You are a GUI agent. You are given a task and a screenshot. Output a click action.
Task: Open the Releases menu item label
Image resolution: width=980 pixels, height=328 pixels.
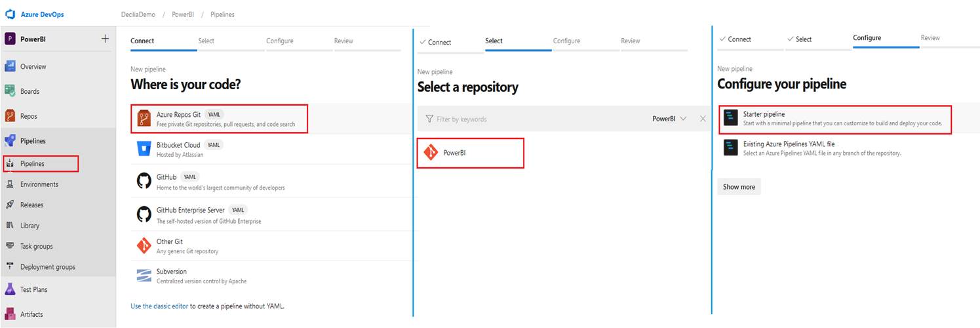[x=32, y=205]
